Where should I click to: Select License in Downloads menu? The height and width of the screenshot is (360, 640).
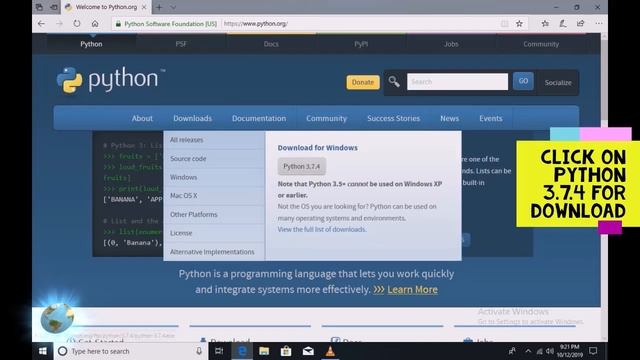214,233
